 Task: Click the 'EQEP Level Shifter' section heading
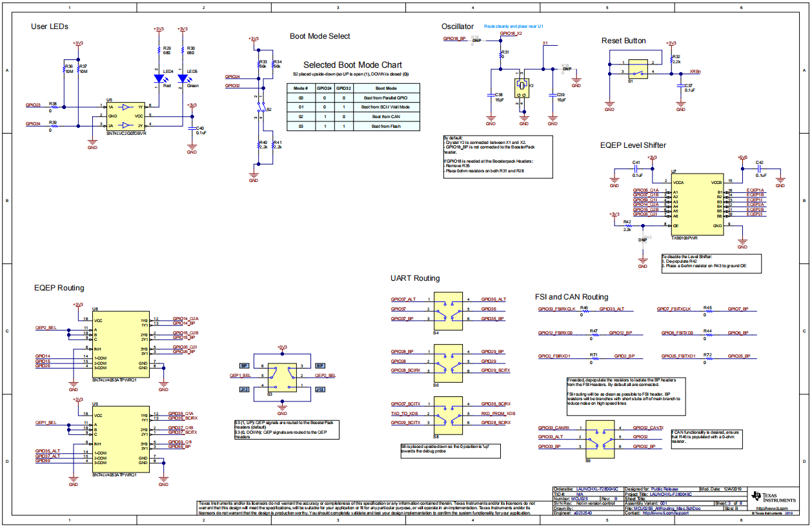tap(633, 145)
